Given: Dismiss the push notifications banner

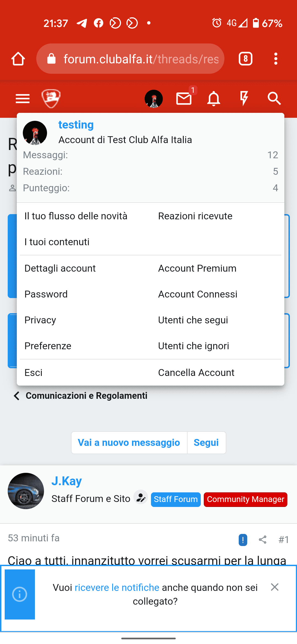Looking at the screenshot, I should [x=275, y=587].
